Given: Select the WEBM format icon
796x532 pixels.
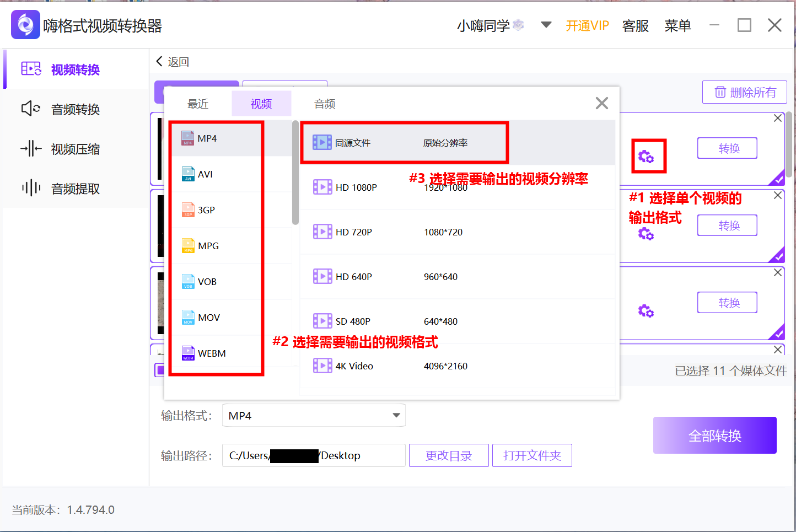Looking at the screenshot, I should click(x=188, y=353).
